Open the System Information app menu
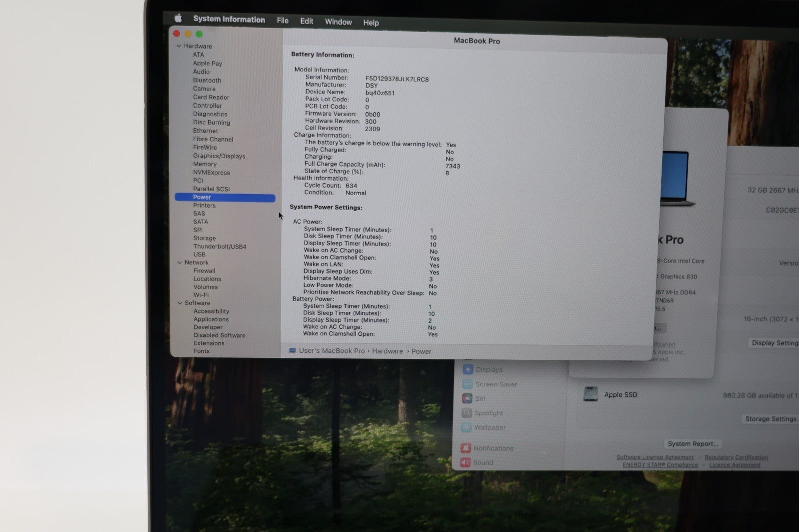Screen dimensions: 799x532 [229, 19]
